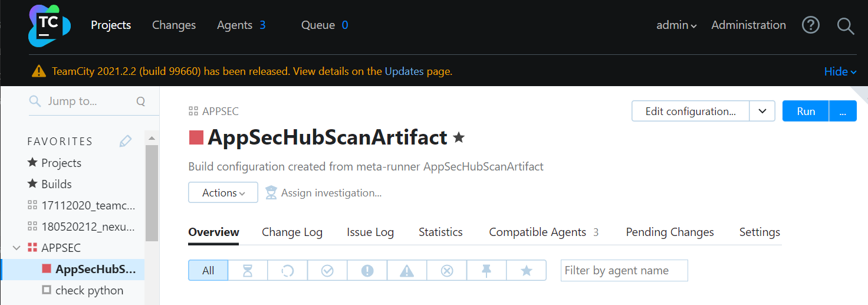Viewport: 868px width, 305px height.
Task: Filter builds by queued hourglass icon
Action: click(x=248, y=271)
